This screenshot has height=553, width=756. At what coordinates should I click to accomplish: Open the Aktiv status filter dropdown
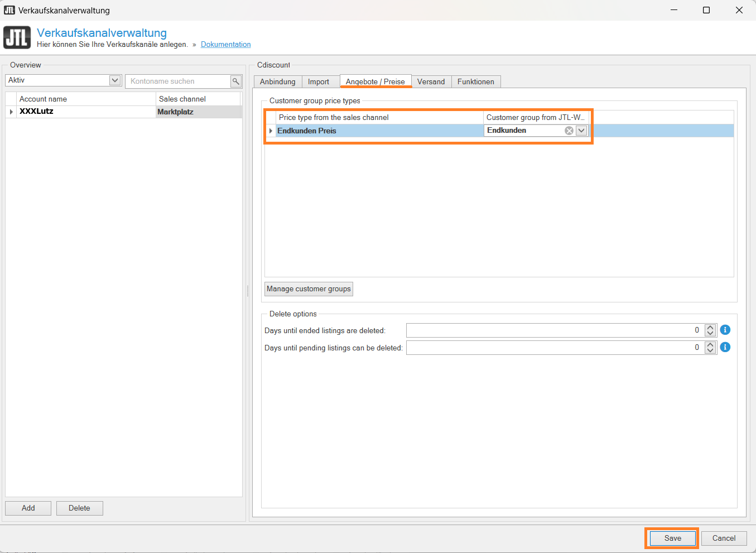(115, 80)
